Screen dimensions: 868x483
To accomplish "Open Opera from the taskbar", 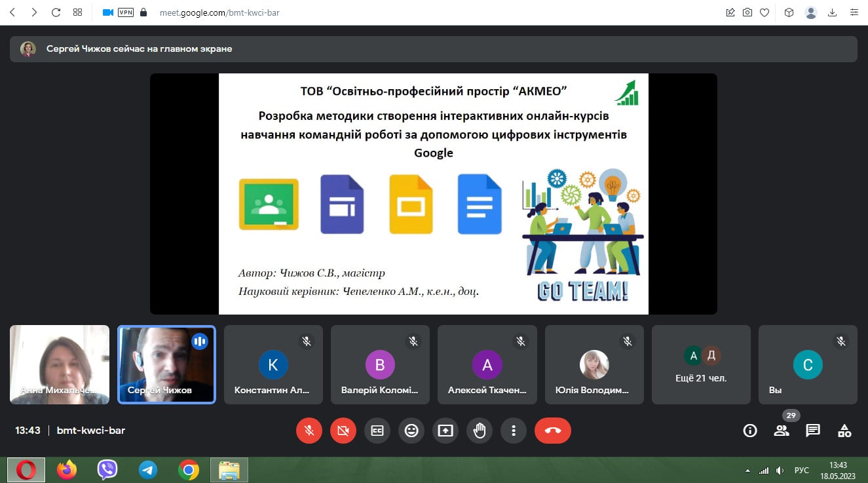I will [26, 470].
